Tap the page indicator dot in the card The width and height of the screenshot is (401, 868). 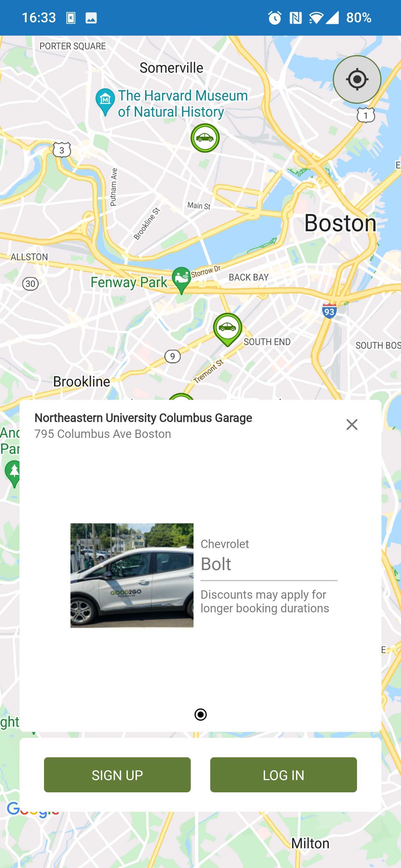click(201, 714)
